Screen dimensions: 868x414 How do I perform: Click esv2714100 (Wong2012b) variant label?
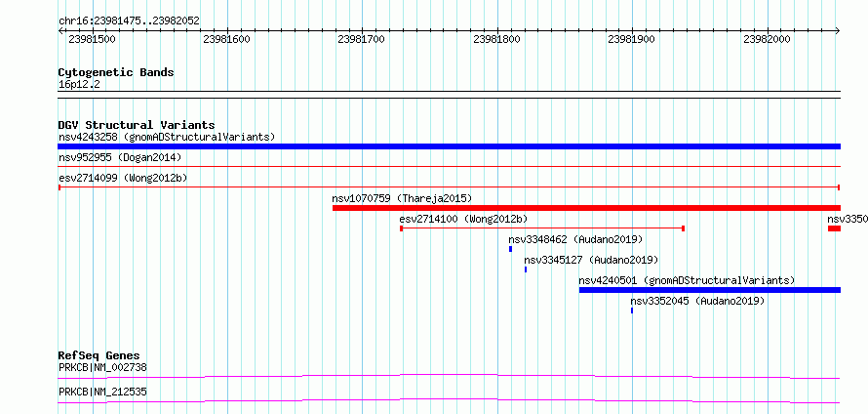(463, 219)
